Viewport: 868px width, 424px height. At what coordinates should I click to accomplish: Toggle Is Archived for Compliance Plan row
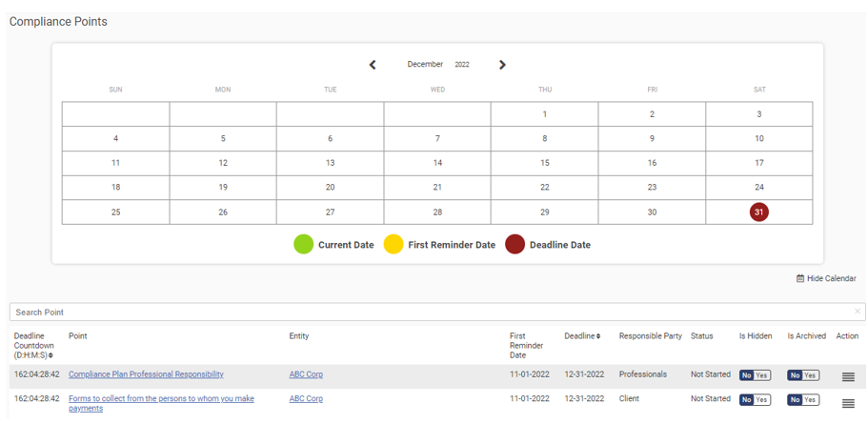802,374
